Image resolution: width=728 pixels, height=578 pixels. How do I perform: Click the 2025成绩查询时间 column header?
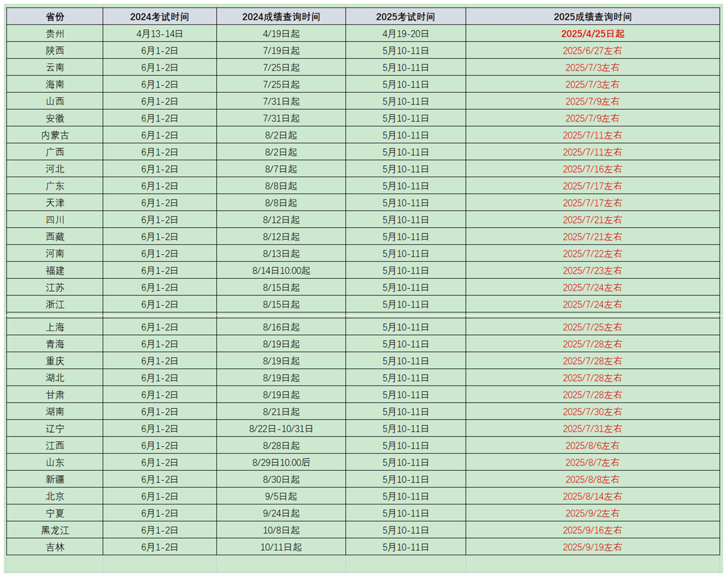click(592, 17)
